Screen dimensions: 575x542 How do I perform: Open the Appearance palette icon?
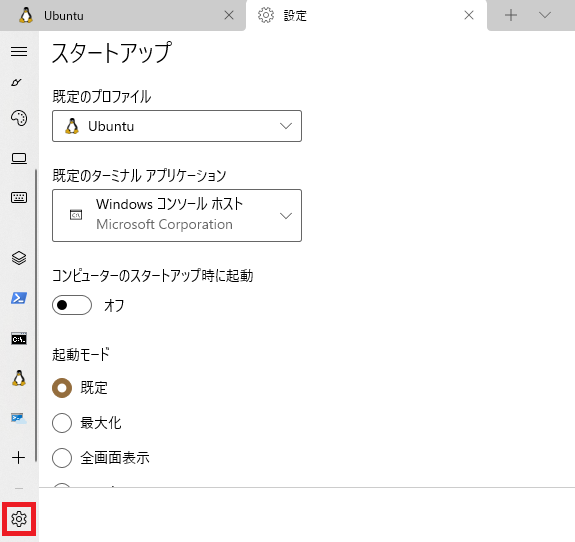[x=19, y=118]
